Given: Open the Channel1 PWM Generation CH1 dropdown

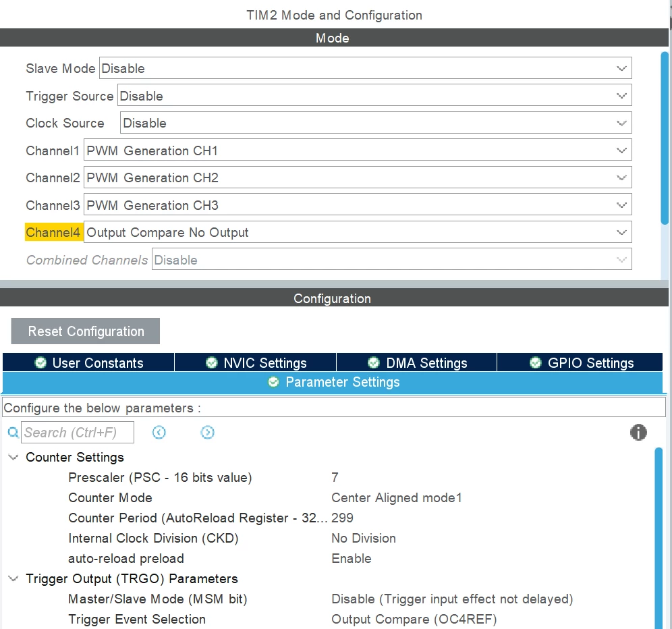Looking at the screenshot, I should tap(358, 150).
